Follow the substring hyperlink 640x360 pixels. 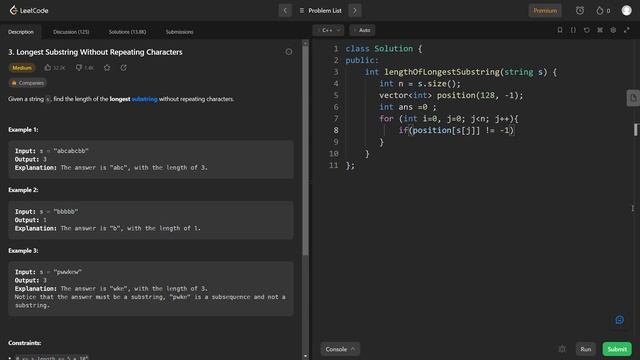coord(144,99)
